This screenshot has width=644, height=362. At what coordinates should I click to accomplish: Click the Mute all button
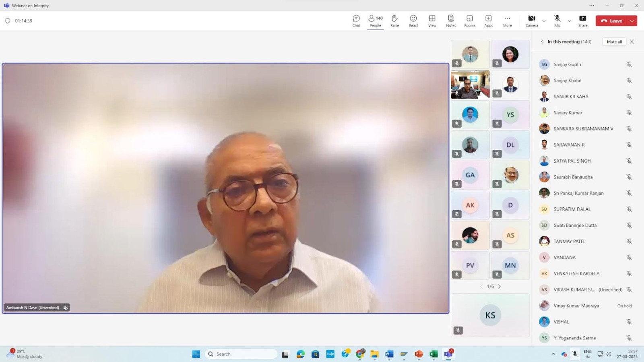pyautogui.click(x=614, y=42)
